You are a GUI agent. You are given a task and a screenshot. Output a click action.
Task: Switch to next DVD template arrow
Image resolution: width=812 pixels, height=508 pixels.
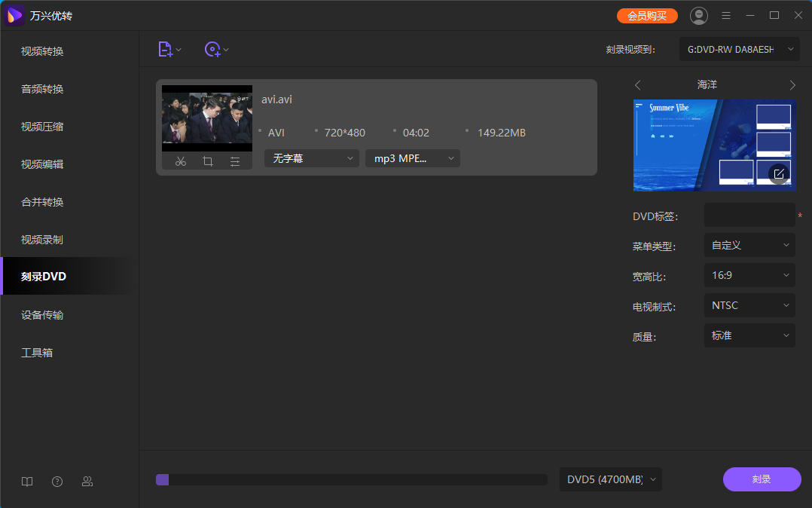click(792, 85)
